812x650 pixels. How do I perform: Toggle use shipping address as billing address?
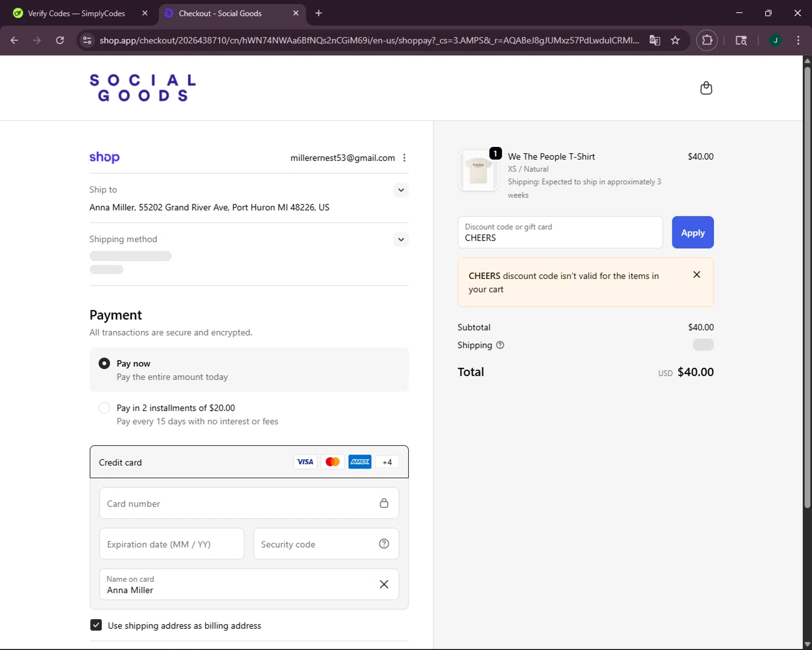pos(96,625)
